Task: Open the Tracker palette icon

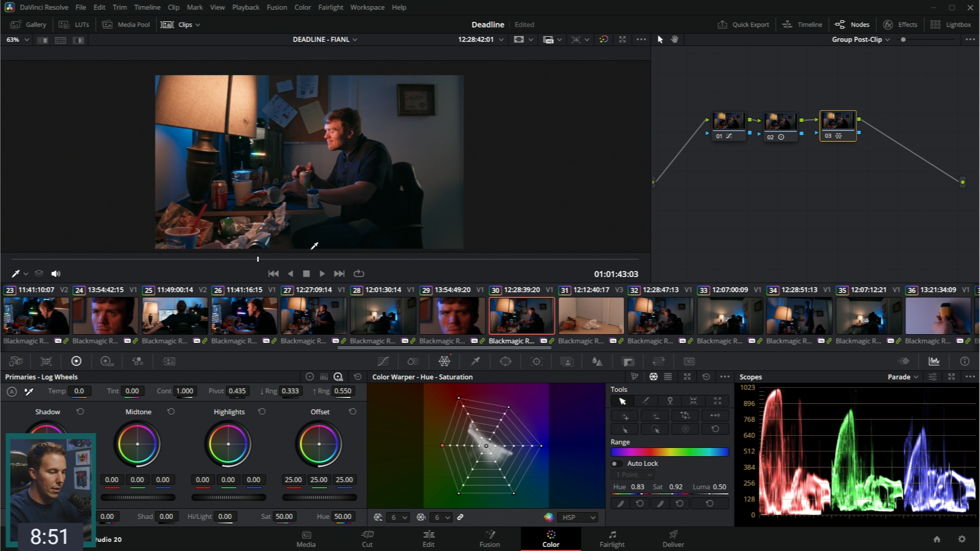Action: (536, 361)
